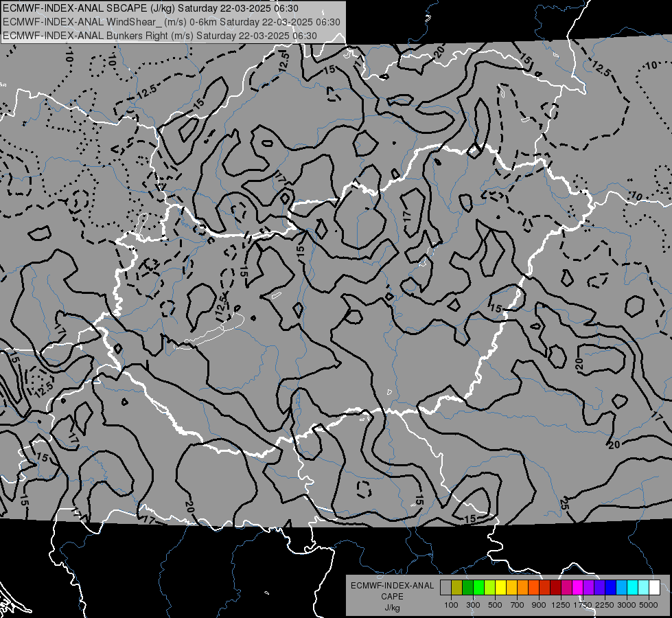This screenshot has width=672, height=618.
Task: Click the 5000 legend value label
Action: click(x=649, y=605)
